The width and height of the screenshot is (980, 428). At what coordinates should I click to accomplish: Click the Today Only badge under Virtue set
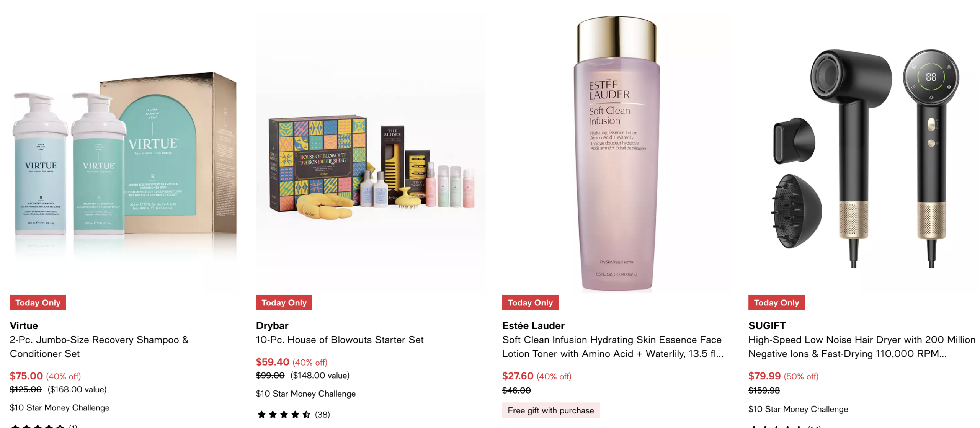click(38, 302)
